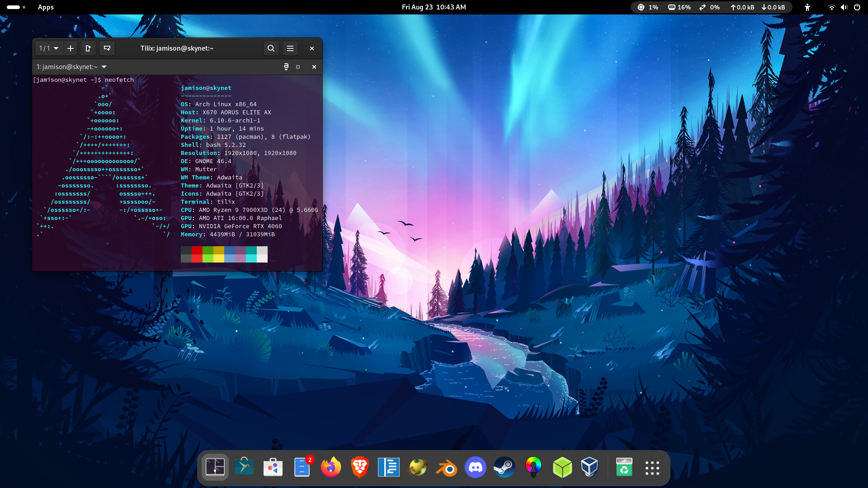Click the 'DE: GNOME 46.4' line
Viewport: 868px width, 488px height.
click(x=206, y=161)
